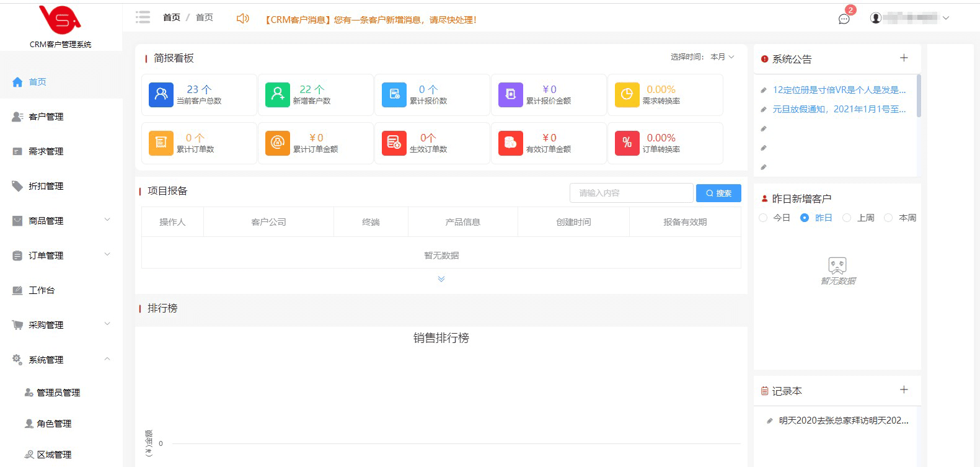Open 角色管理 submenu item

pyautogui.click(x=61, y=424)
